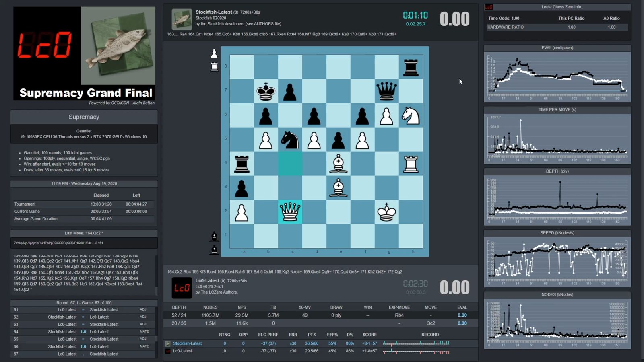644x362 pixels.
Task: Click the black pawn on a3
Action: pyautogui.click(x=242, y=188)
